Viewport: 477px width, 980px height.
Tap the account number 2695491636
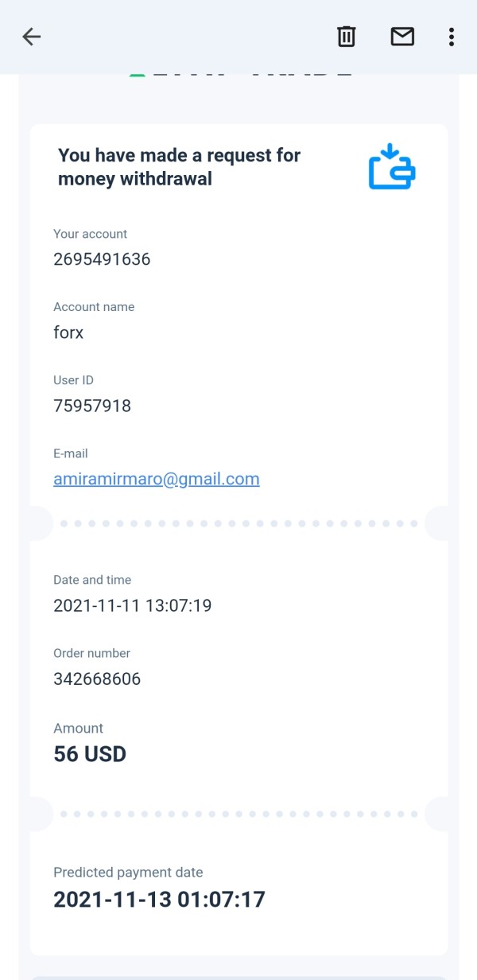102,259
